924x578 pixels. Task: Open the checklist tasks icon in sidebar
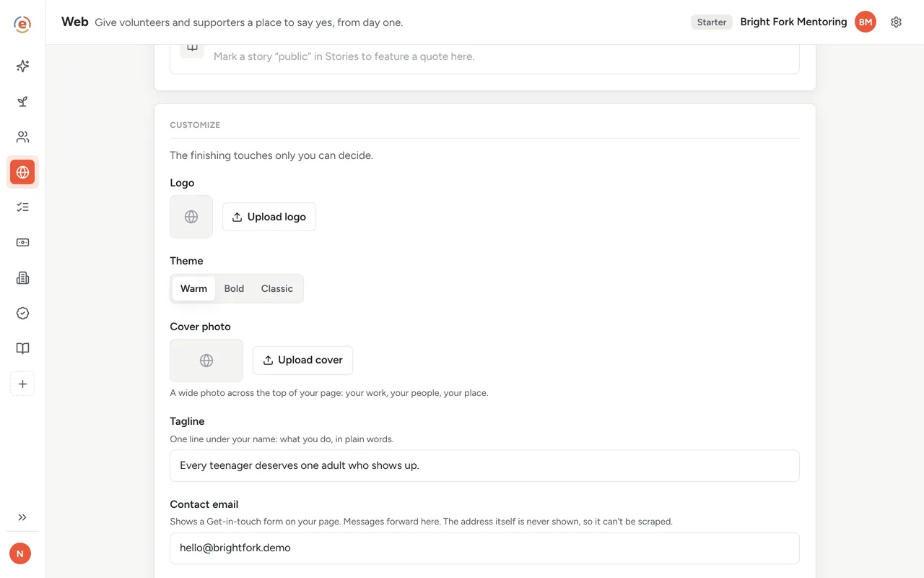click(x=22, y=207)
